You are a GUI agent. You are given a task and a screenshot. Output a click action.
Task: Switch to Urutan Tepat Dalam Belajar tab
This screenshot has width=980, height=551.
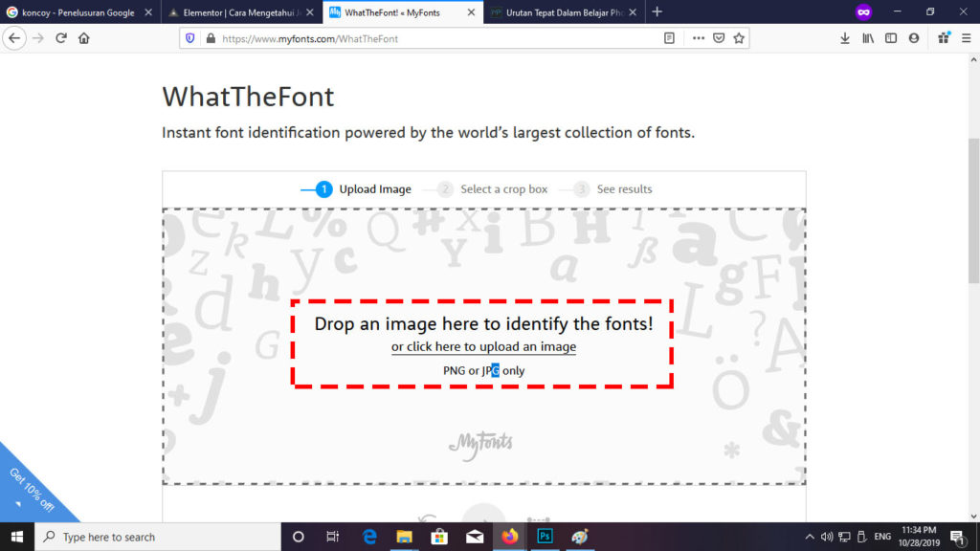[565, 12]
